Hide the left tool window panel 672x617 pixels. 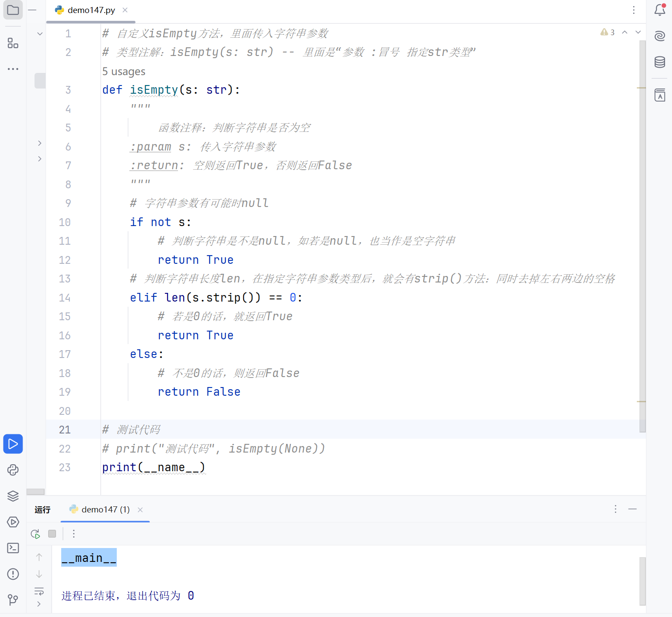point(32,10)
